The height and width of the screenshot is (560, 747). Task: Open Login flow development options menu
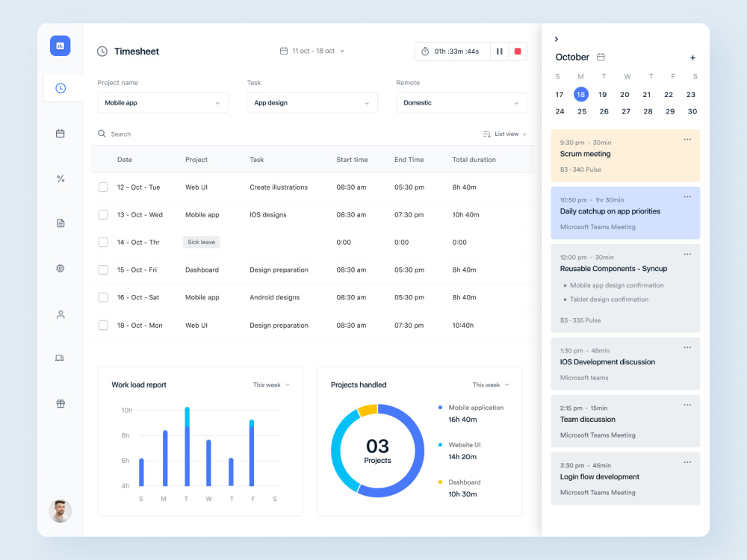tap(687, 462)
